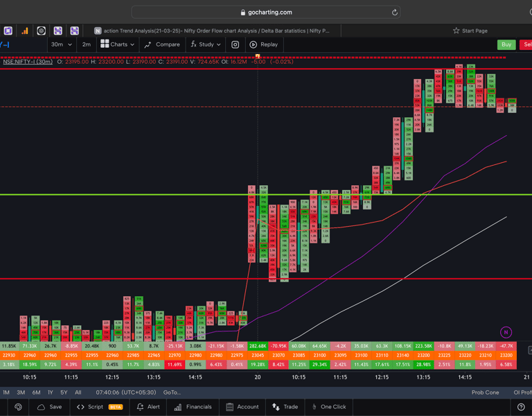Screen dimensions: 532x416
Task: Set chart range to All
Action: click(78, 392)
